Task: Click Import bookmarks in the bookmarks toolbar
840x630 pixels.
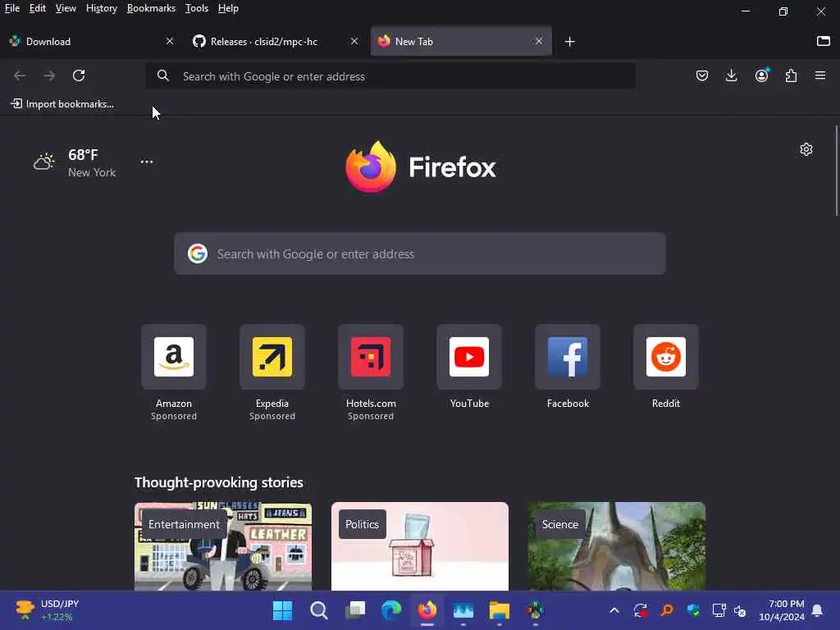Action: click(x=62, y=104)
